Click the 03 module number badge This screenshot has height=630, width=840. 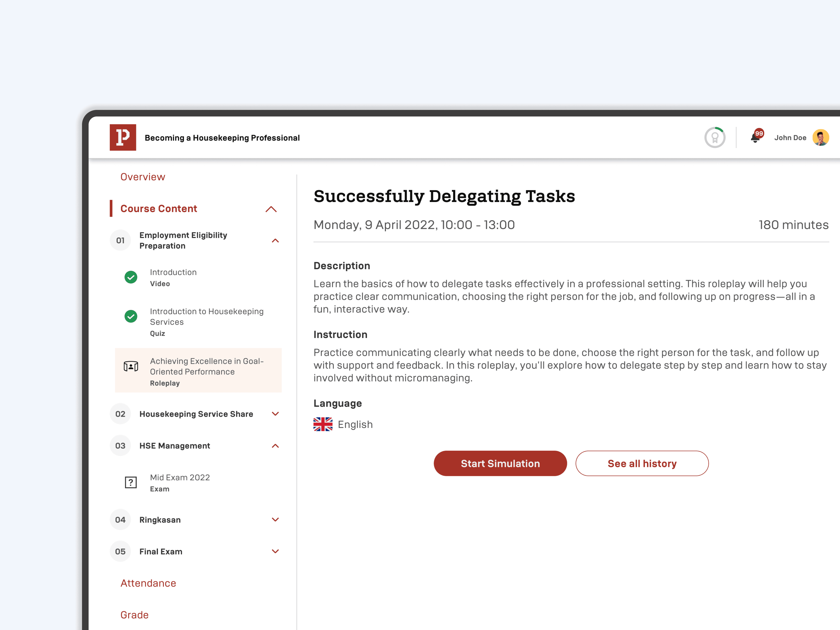coord(120,446)
